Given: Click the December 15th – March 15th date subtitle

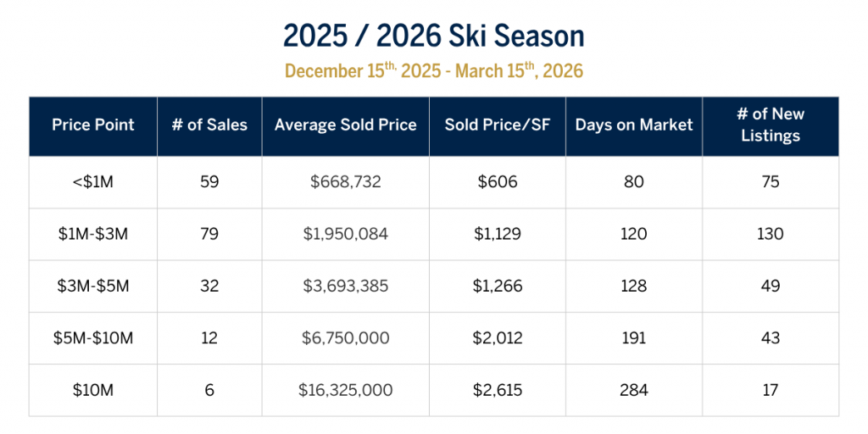Looking at the screenshot, I should [x=433, y=71].
